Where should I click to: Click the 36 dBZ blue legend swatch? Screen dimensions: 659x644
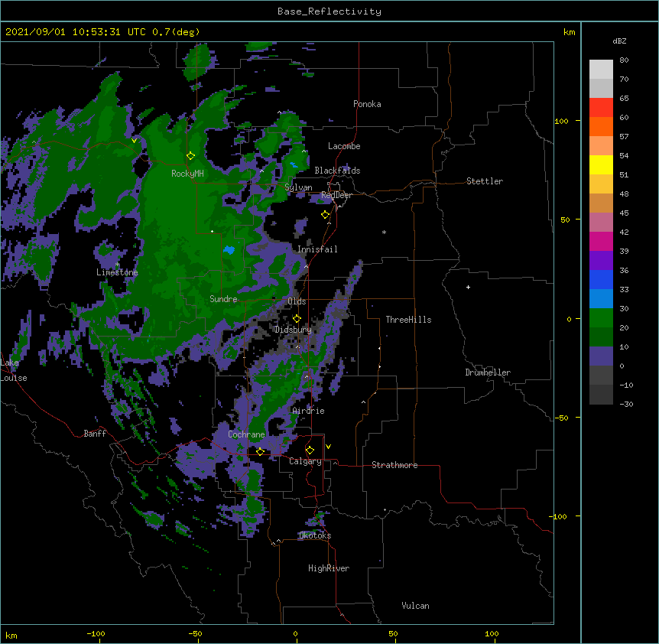tap(601, 279)
